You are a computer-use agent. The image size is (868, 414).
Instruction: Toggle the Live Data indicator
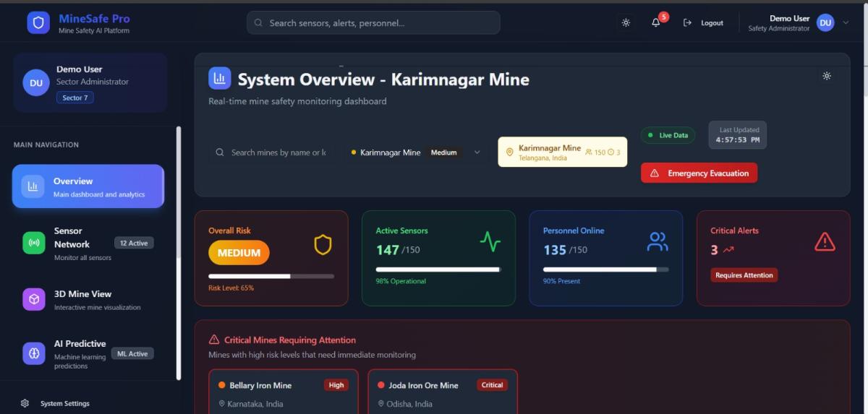(668, 135)
